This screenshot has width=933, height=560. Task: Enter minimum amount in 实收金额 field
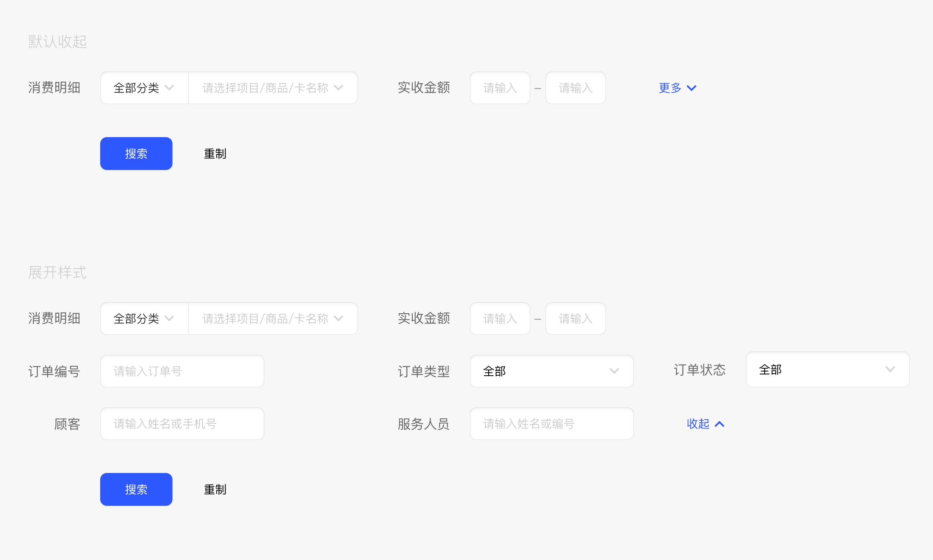tap(500, 87)
